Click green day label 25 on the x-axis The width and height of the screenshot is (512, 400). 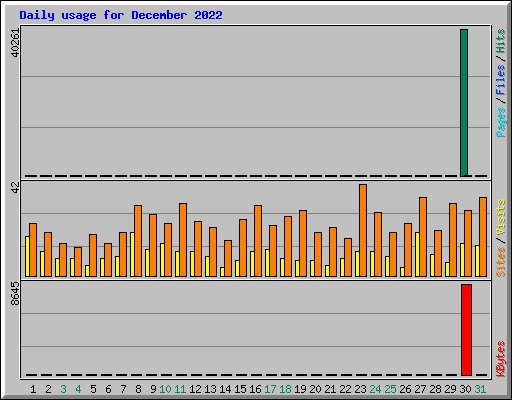[x=390, y=389]
